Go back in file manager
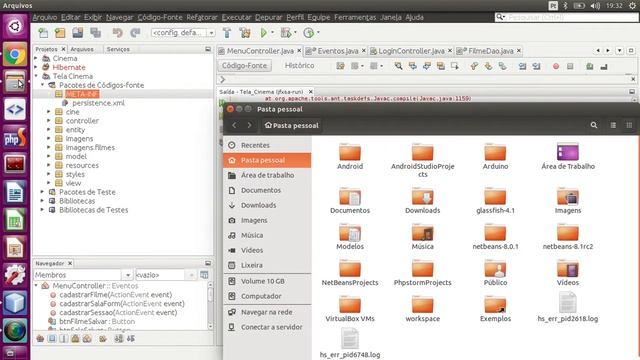The height and width of the screenshot is (360, 640). pos(234,125)
